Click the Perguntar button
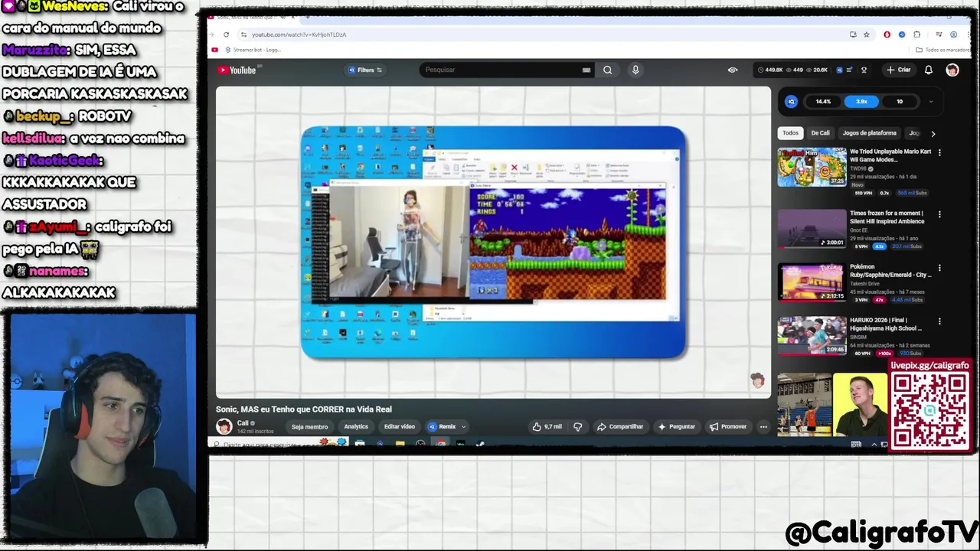 pos(675,426)
